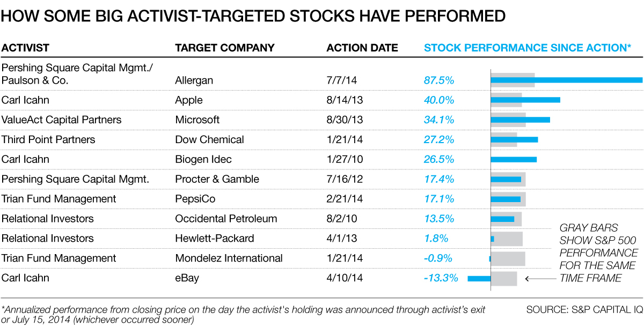
Task: Click the ACTIVIST column header
Action: [x=25, y=48]
